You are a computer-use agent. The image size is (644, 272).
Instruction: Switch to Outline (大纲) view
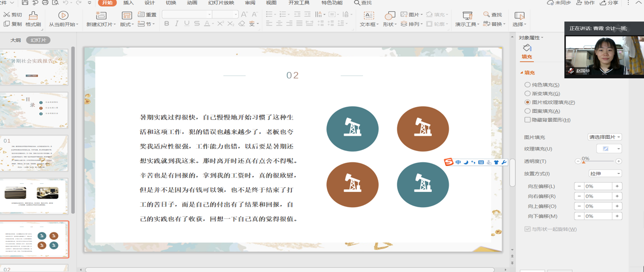click(x=16, y=40)
